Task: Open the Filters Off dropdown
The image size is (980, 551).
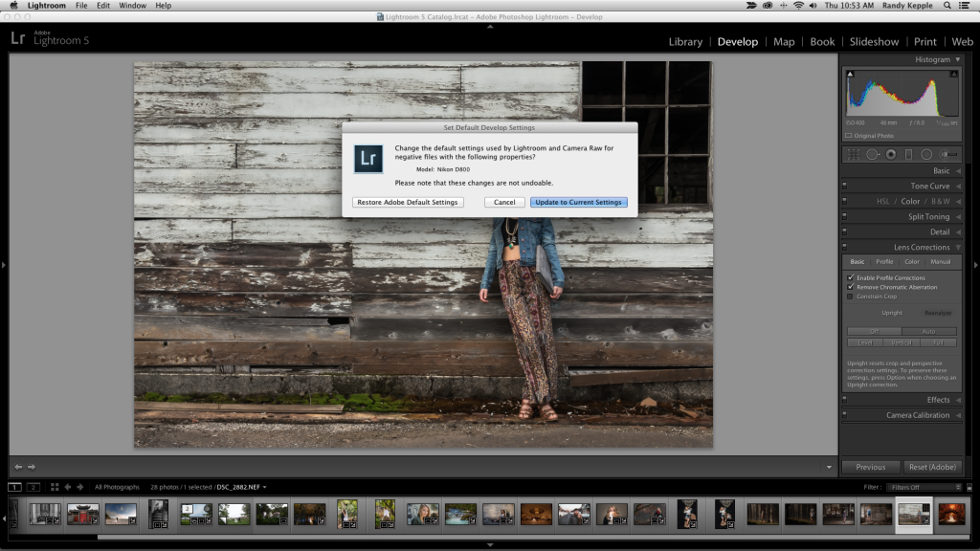Action: click(x=924, y=487)
